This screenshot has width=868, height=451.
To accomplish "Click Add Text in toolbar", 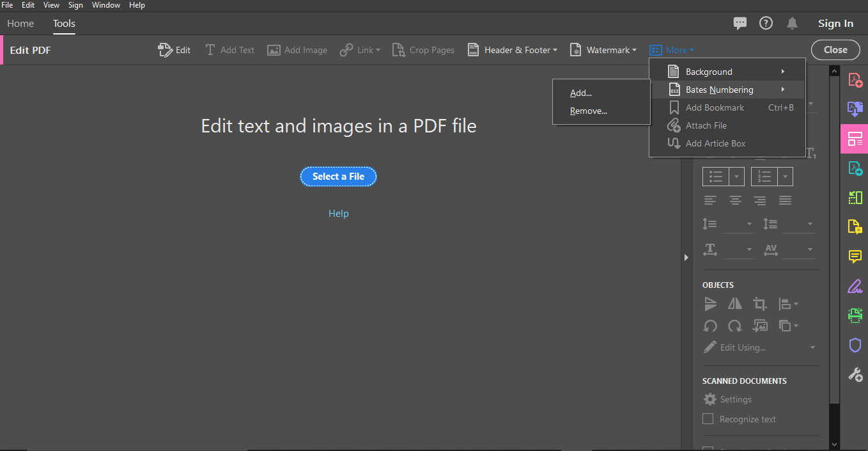I will tap(229, 50).
